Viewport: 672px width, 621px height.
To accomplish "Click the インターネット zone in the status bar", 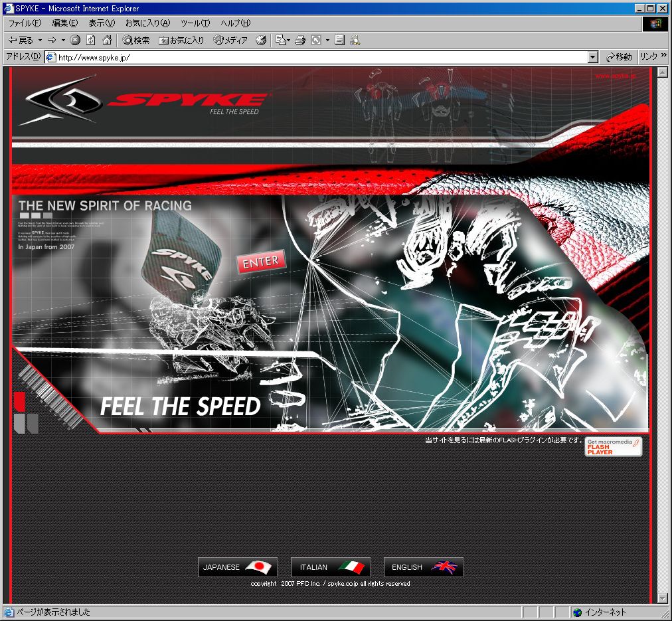I will [599, 612].
